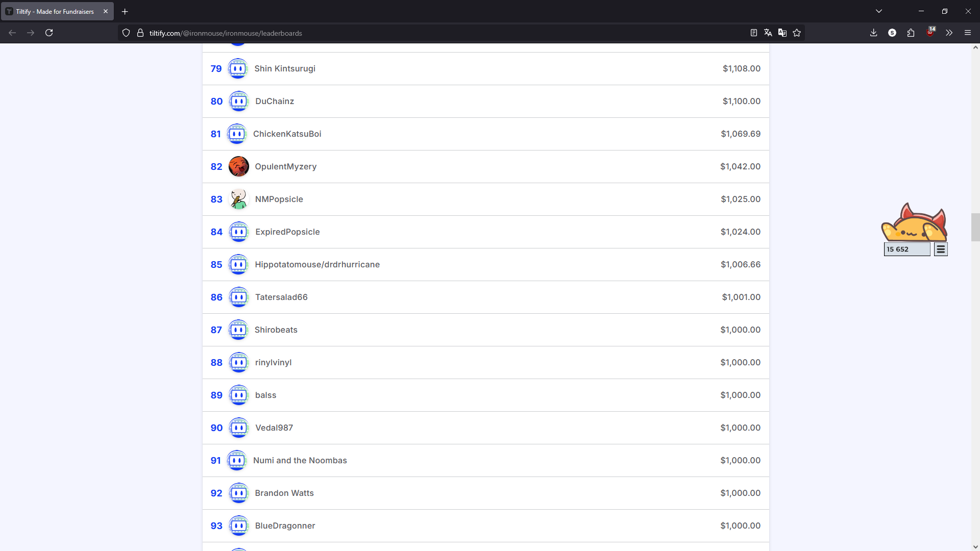This screenshot has width=980, height=551.
Task: Click ExpiredPopsicle's avatar icon
Action: point(239,232)
